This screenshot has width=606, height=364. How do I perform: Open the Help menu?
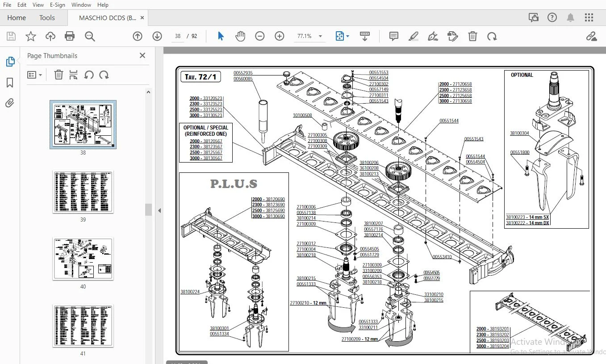[x=103, y=5]
